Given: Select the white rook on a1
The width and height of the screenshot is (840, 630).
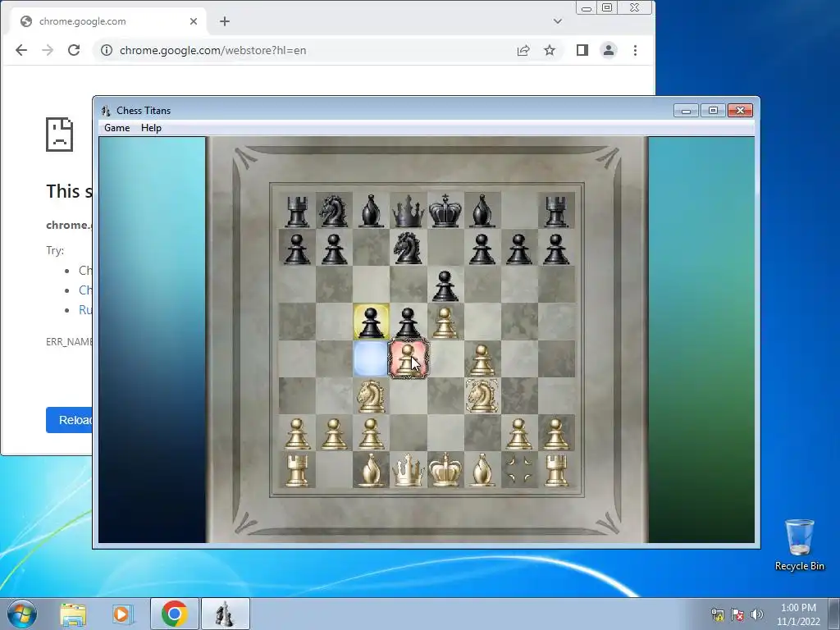Looking at the screenshot, I should [297, 470].
